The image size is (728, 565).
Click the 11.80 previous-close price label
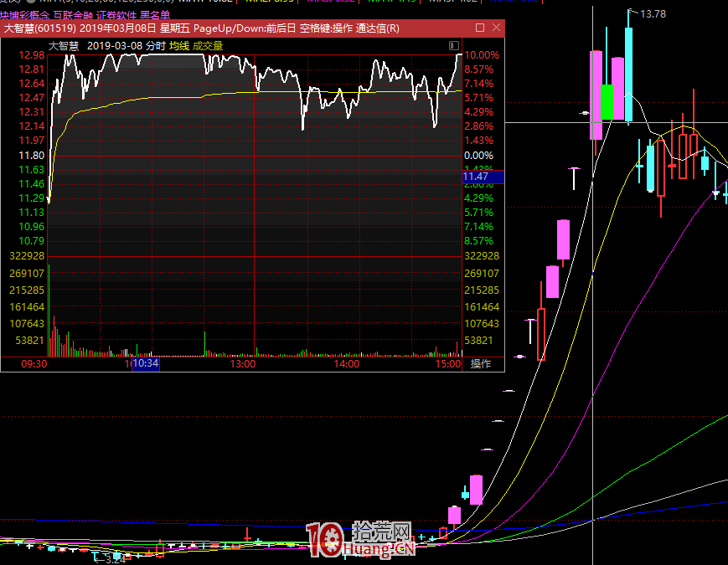pyautogui.click(x=32, y=156)
